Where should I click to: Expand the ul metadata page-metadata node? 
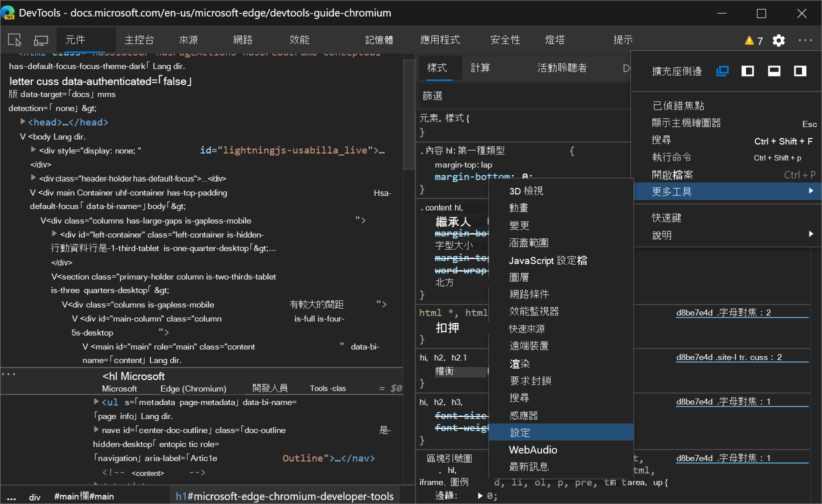click(96, 401)
